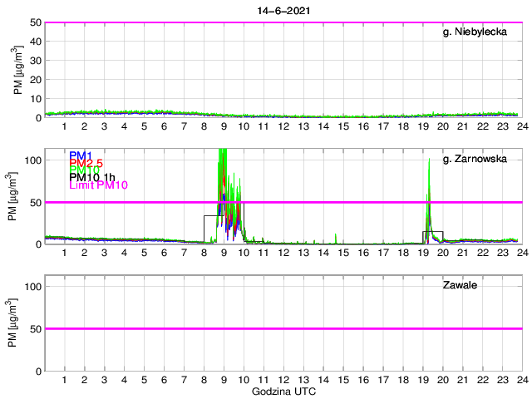
Task: Click hour 24 tick label under top panel
Action: pyautogui.click(x=521, y=126)
